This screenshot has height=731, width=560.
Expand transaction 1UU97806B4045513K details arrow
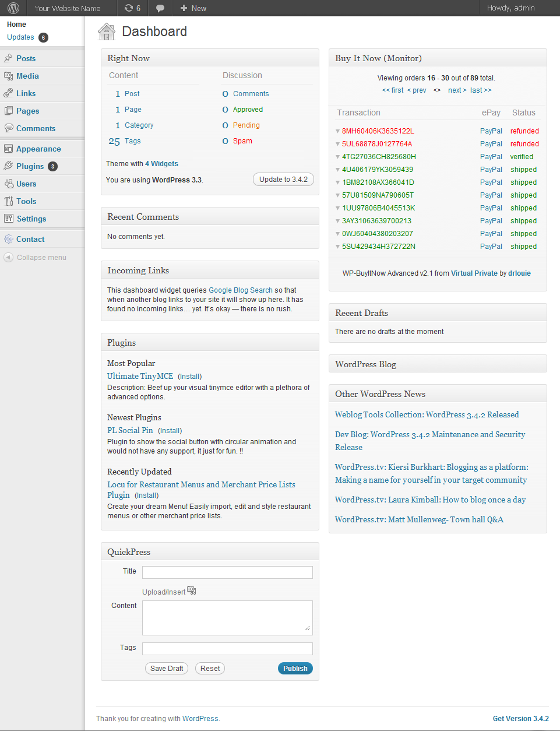pos(338,208)
